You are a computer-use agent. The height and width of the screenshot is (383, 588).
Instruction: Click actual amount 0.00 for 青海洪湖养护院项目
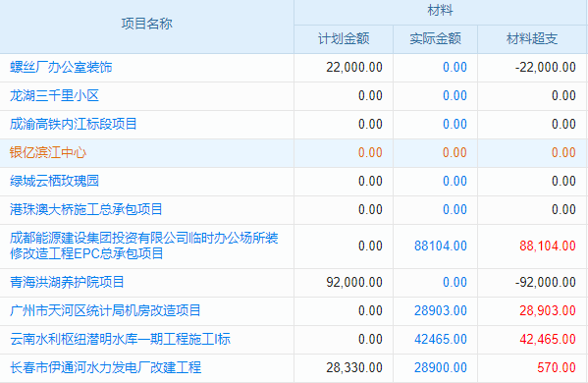[x=454, y=282]
